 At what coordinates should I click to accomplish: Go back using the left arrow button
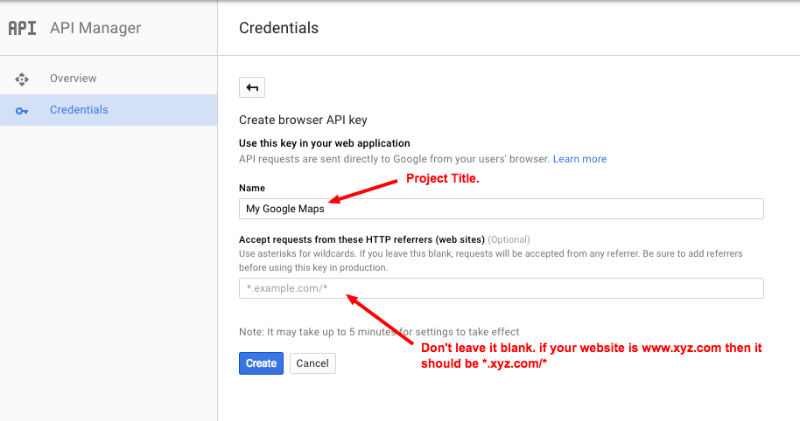click(252, 87)
